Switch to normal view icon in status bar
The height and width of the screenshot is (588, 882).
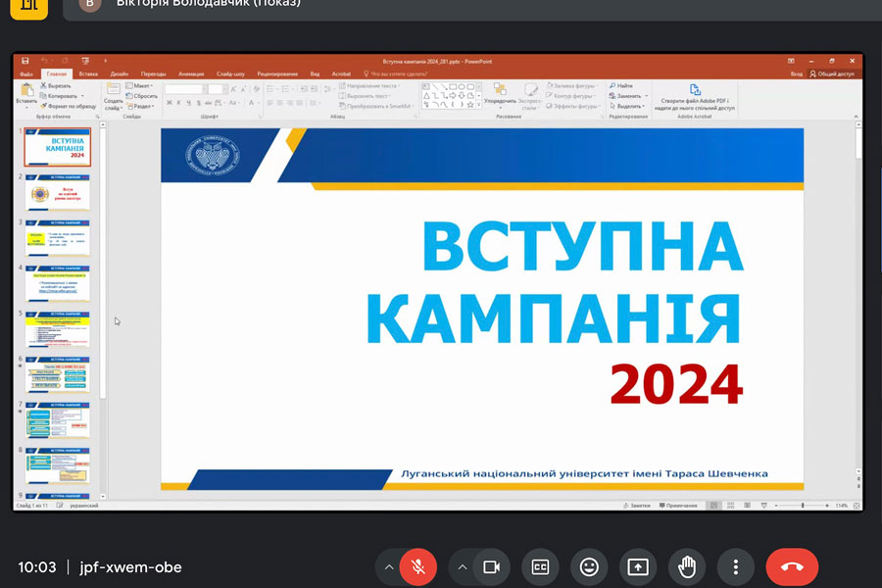point(713,506)
